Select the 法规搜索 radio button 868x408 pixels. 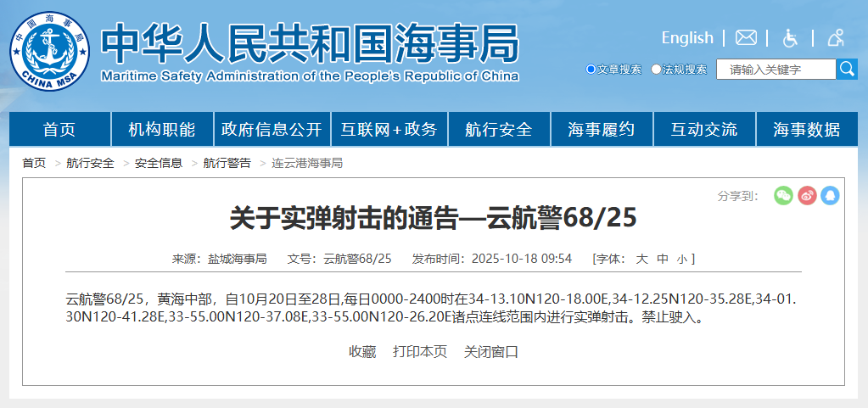click(656, 70)
